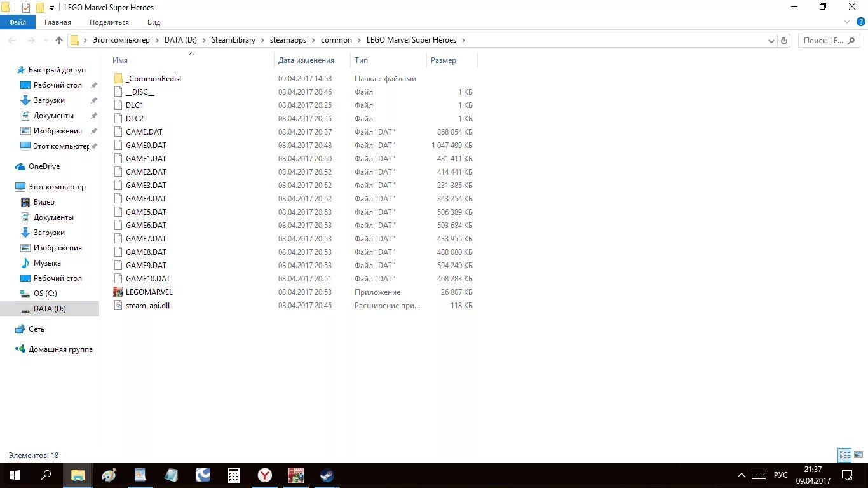This screenshot has width=868, height=488.
Task: Click common in the address path
Action: click(x=336, y=40)
